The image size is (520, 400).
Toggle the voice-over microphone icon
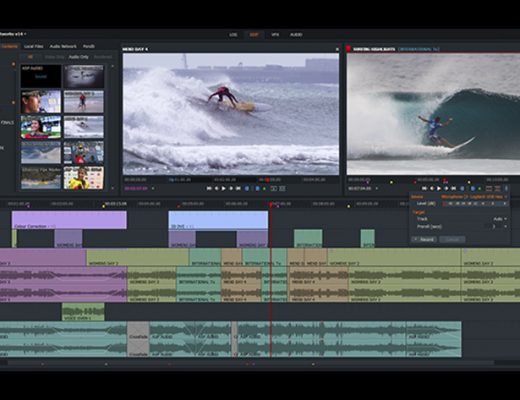click(506, 188)
